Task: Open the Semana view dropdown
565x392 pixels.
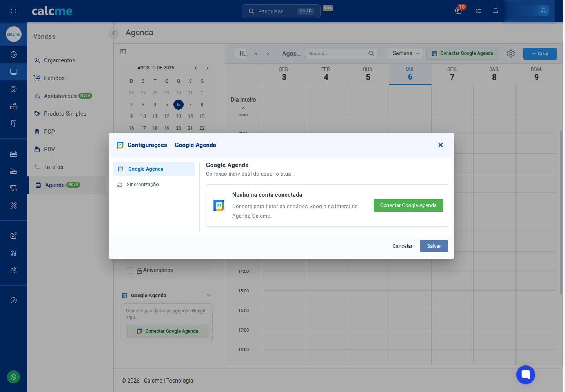Action: [405, 54]
